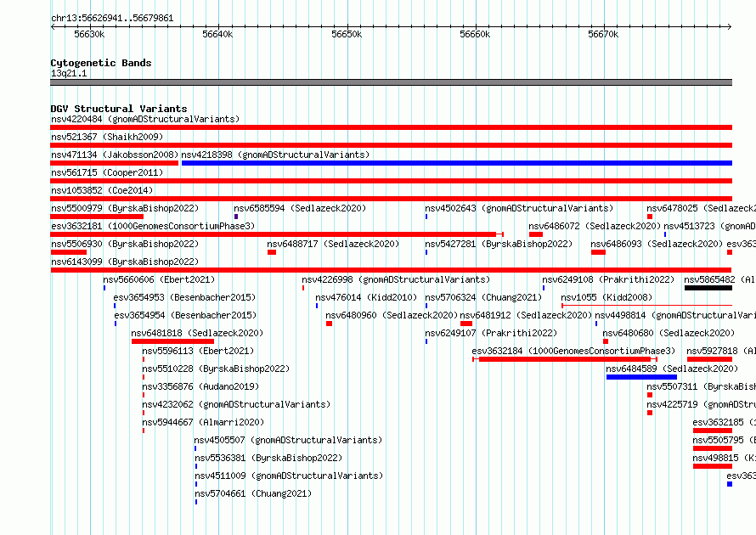Select nsv4232062 (gnomADStructuralVariants) label
Screen dimensions: 756x535
click(236, 404)
